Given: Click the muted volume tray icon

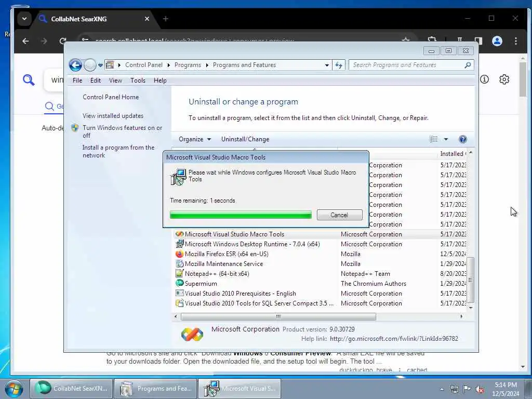Looking at the screenshot, I should [480, 389].
